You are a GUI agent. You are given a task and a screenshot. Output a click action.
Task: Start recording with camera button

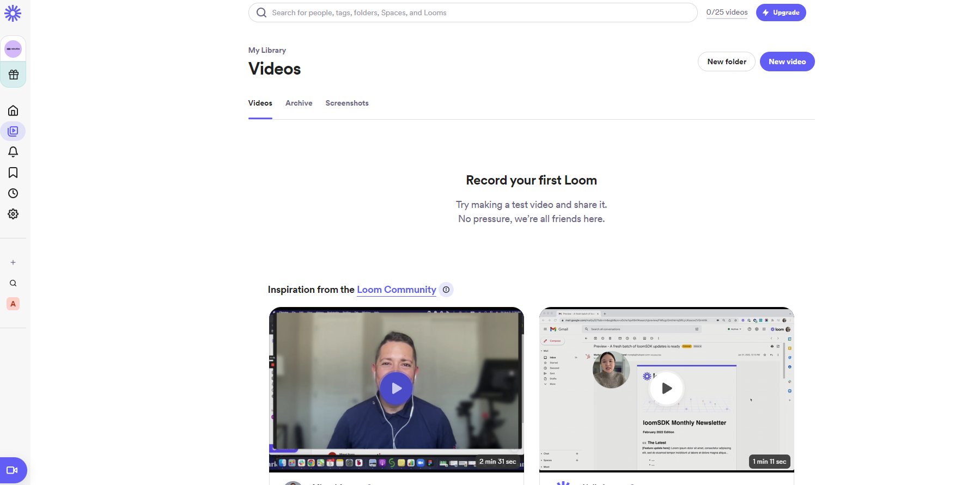(13, 470)
